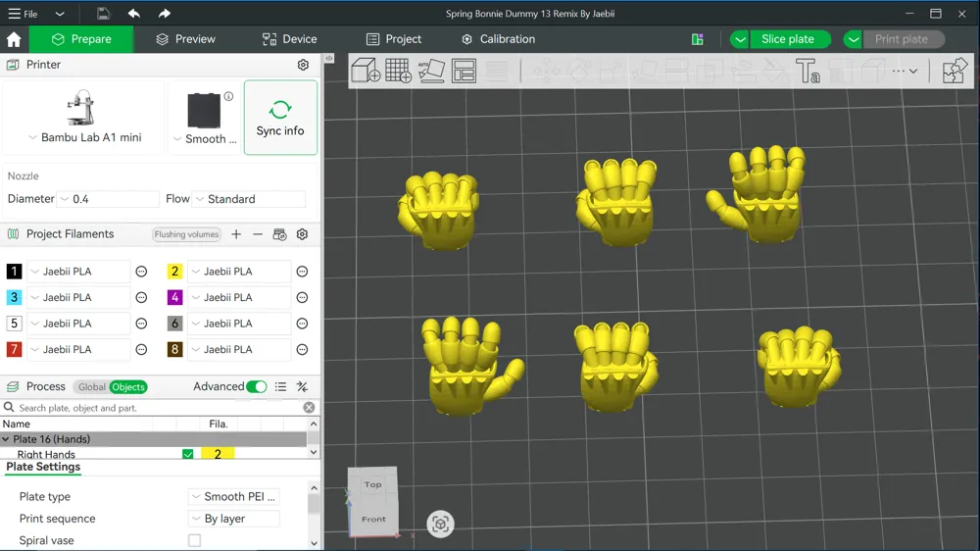Switch to the Project tab
Viewport: 980px width, 551px height.
tap(394, 39)
